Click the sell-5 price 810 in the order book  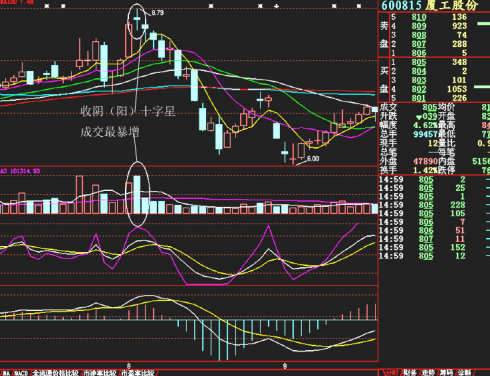[419, 17]
